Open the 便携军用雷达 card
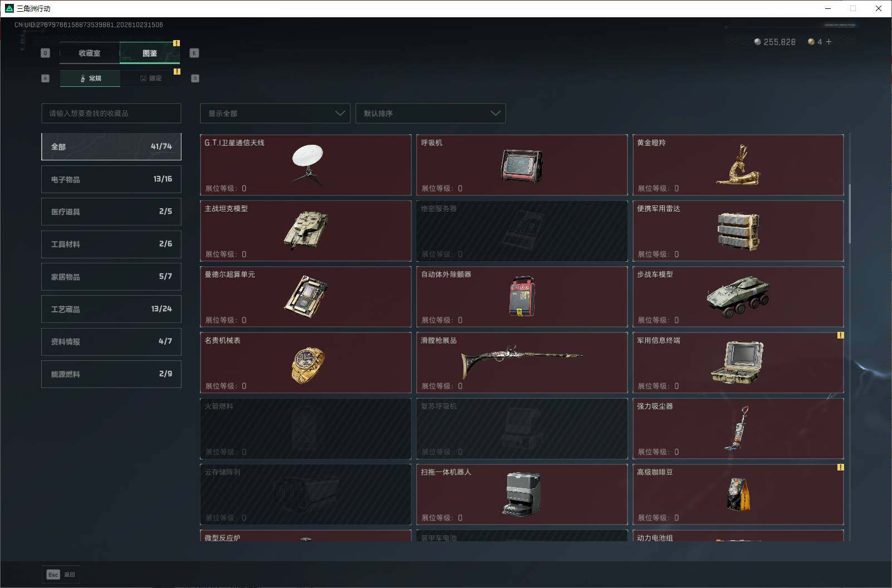892x588 pixels. 738,231
